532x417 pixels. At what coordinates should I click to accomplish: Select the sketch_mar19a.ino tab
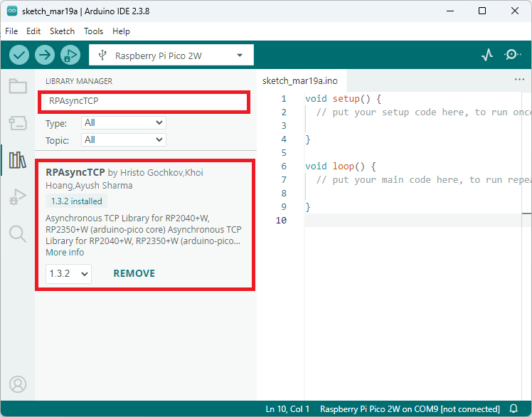click(300, 81)
